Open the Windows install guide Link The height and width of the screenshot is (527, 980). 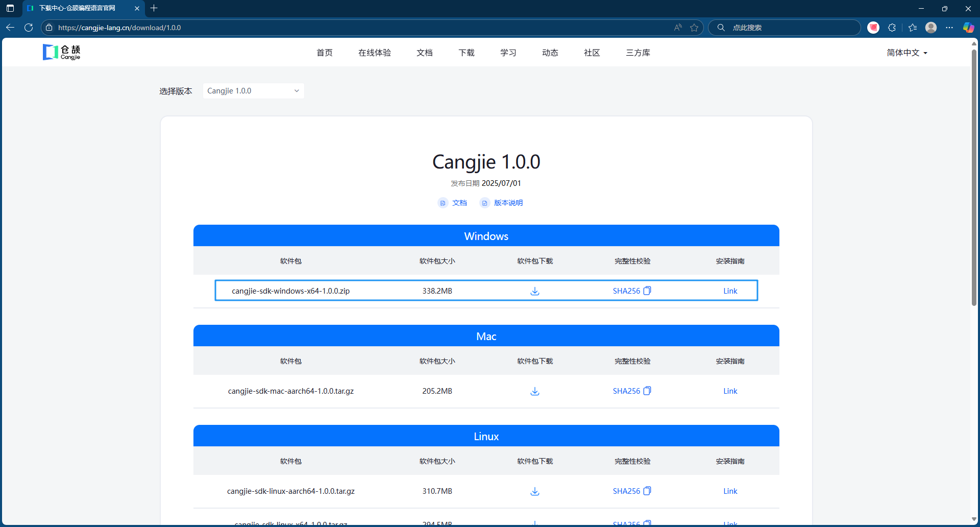tap(730, 291)
